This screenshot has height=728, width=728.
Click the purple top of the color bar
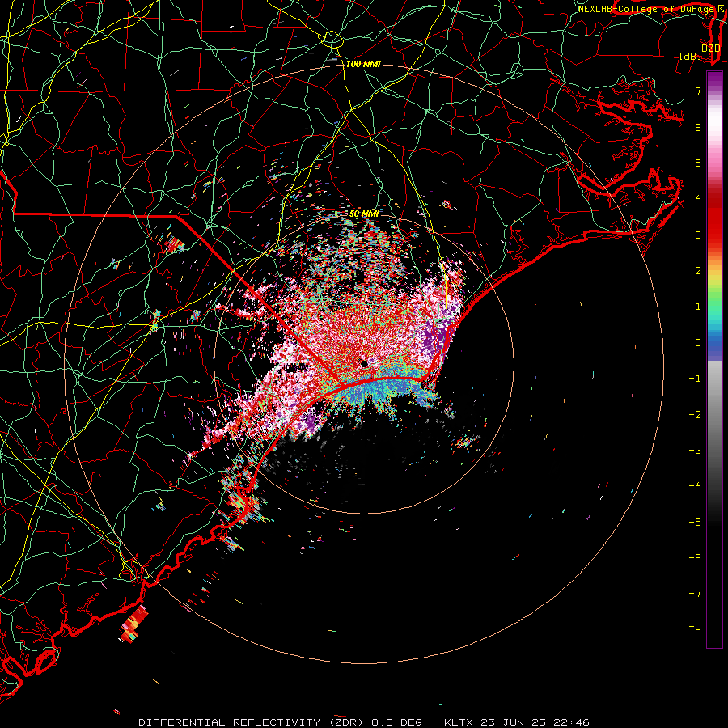(x=714, y=79)
